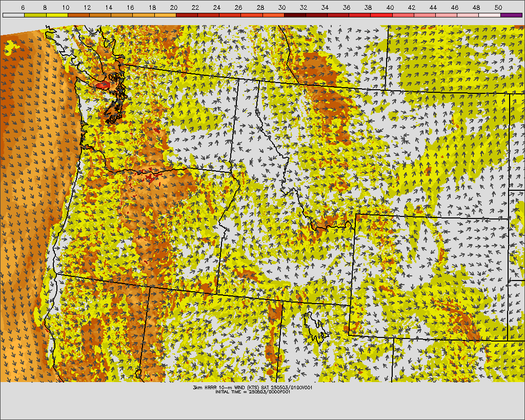Click the purple swatch above 50 knots
This screenshot has width=525, height=420.
point(512,15)
